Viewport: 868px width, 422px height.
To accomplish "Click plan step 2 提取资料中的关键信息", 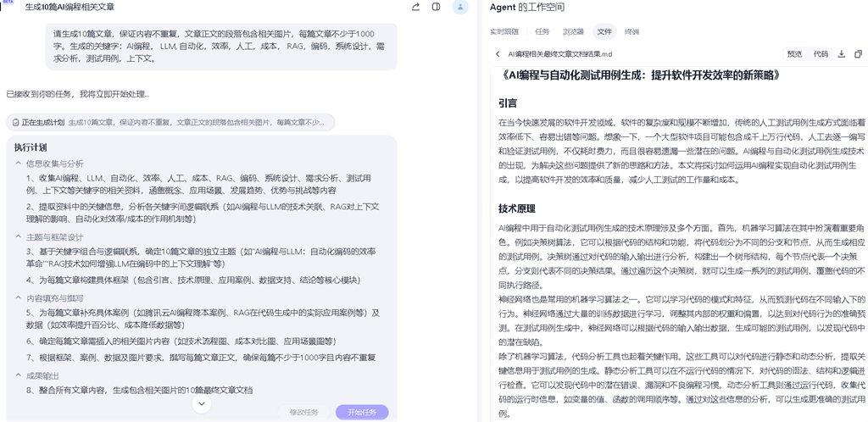I will [x=202, y=213].
